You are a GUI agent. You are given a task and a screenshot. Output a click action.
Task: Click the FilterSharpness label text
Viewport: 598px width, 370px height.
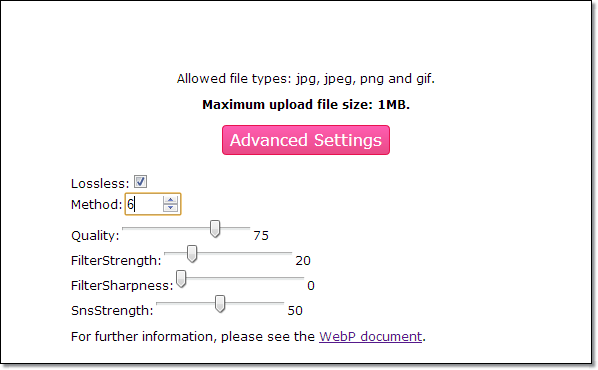122,285
